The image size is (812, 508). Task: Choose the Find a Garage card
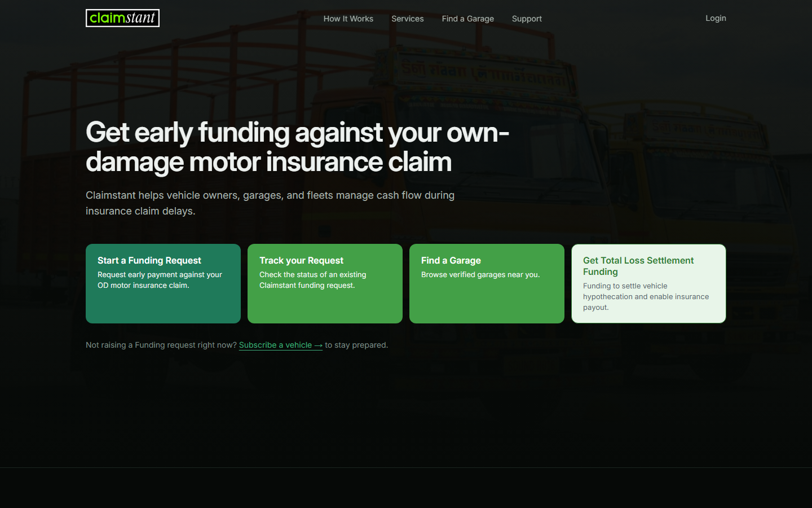coord(487,283)
